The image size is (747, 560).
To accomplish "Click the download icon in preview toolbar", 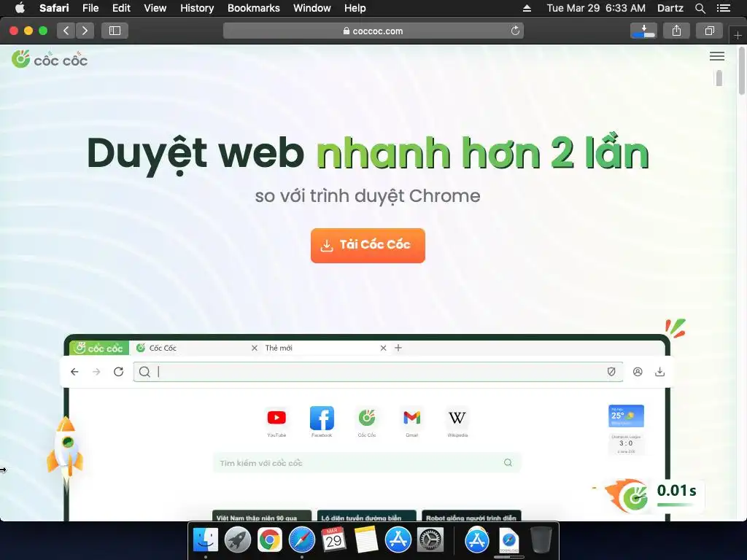I will tap(659, 372).
